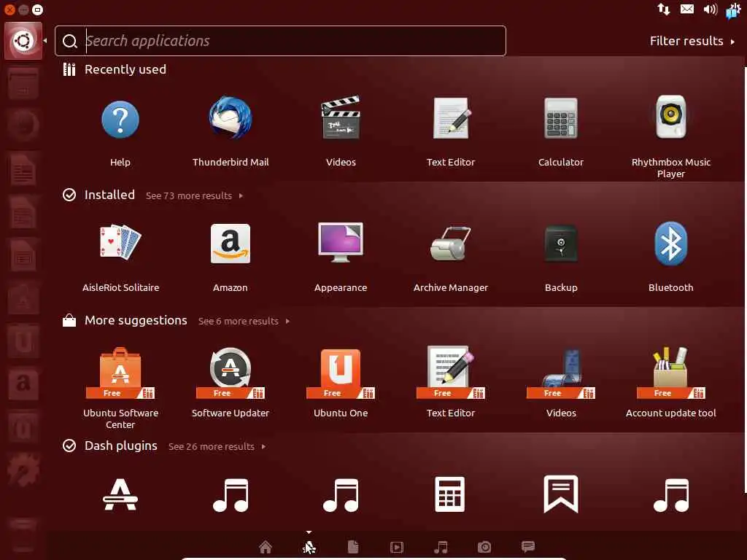Select Text Editor in More suggestions
The width and height of the screenshot is (747, 560).
coord(451,373)
